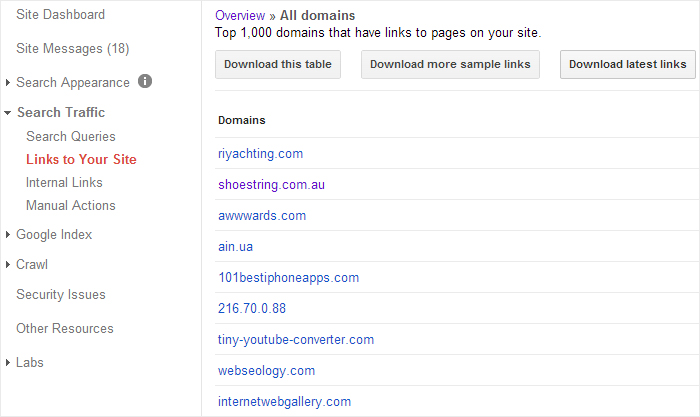Expand the Labs section

click(29, 363)
